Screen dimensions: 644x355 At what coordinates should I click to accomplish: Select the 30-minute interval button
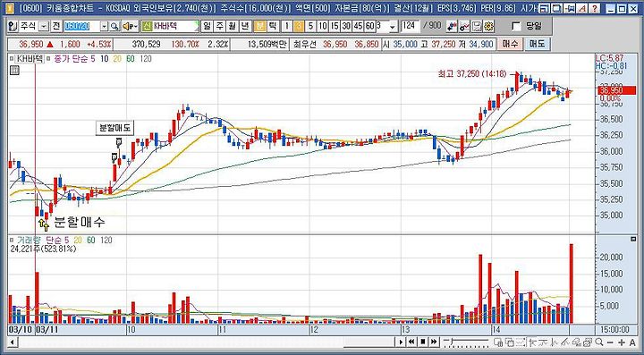point(346,26)
